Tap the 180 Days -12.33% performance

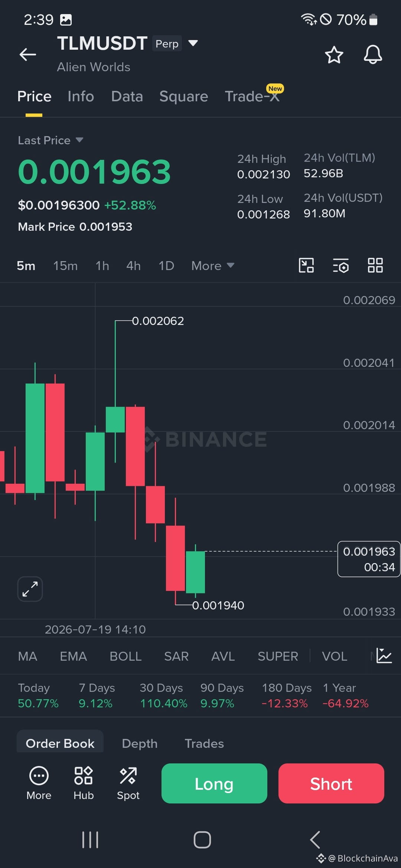pyautogui.click(x=286, y=696)
